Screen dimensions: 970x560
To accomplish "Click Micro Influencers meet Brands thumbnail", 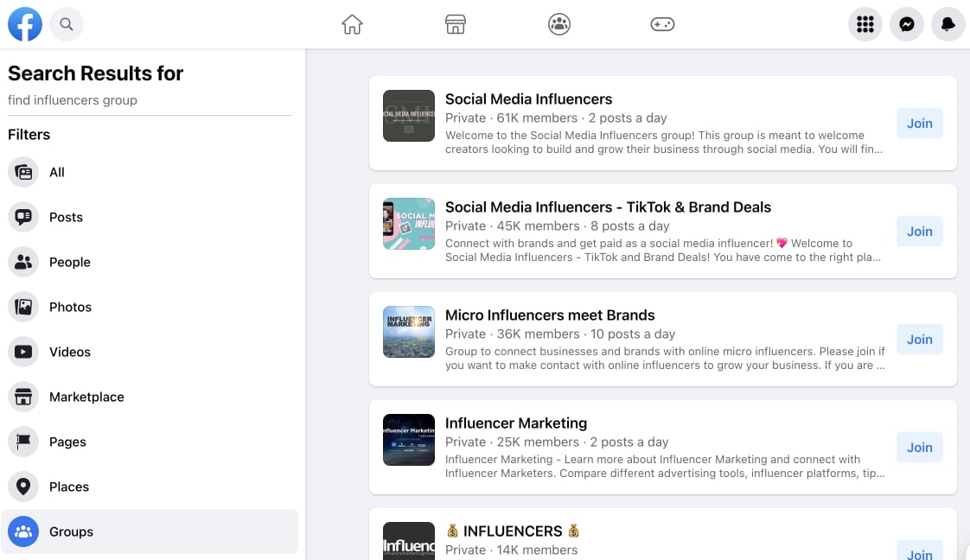I will 409,332.
